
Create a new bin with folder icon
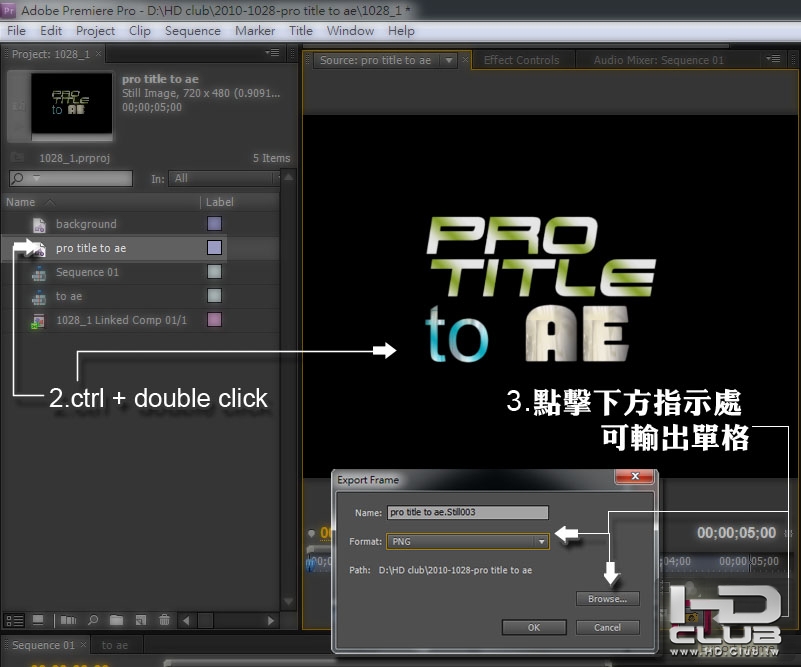pos(116,621)
